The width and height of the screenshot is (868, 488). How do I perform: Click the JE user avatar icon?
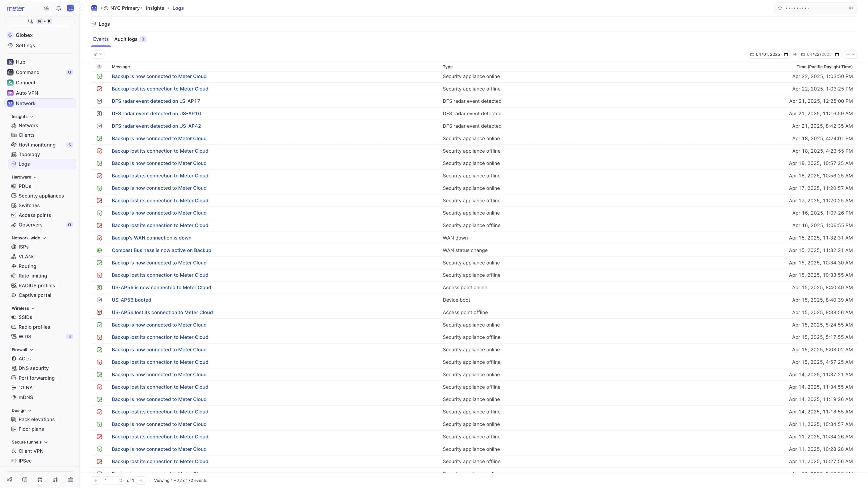pyautogui.click(x=70, y=8)
